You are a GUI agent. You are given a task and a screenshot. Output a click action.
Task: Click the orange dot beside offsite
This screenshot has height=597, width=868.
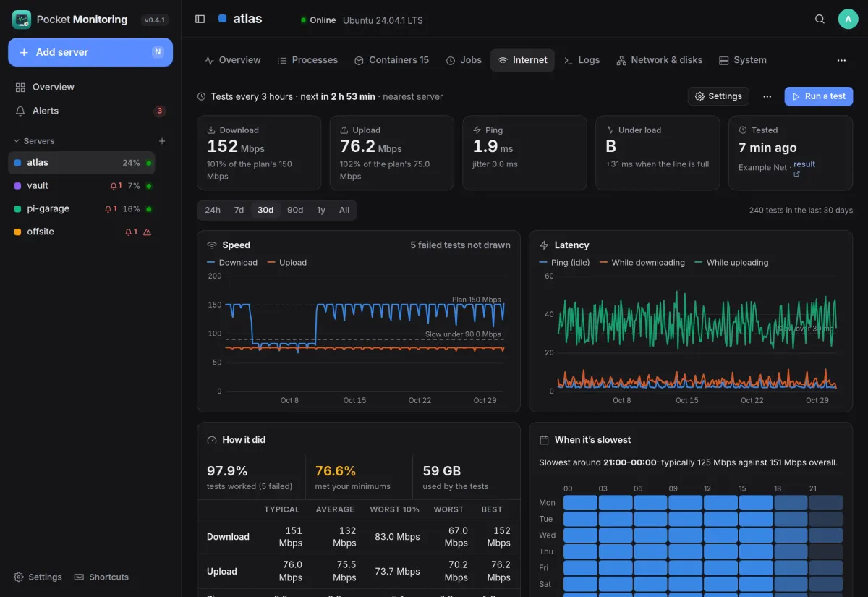coord(18,232)
